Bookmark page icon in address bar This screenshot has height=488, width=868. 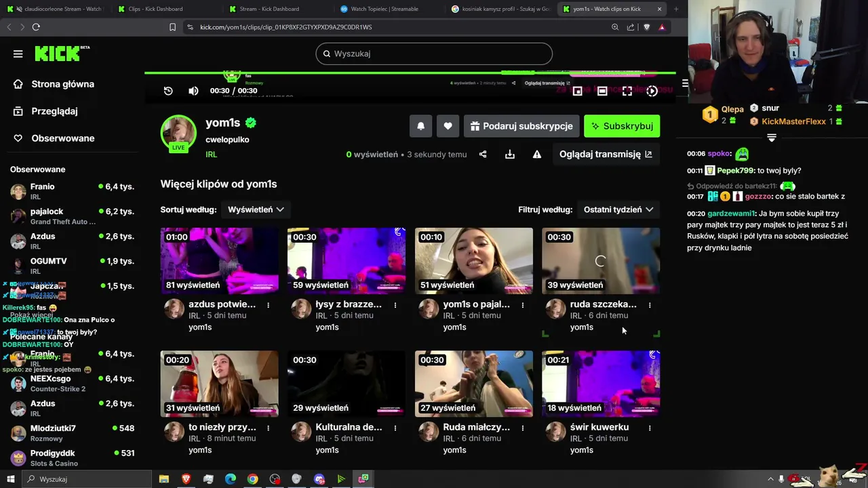click(x=172, y=27)
